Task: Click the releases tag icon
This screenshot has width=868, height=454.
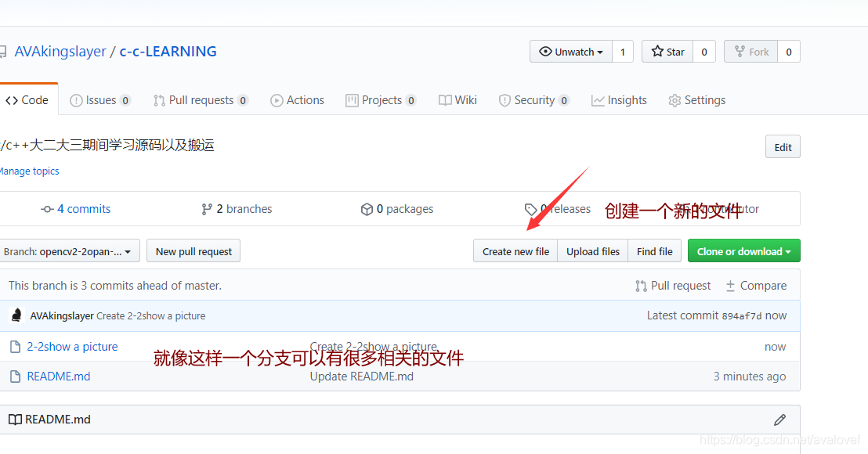Action: tap(531, 210)
